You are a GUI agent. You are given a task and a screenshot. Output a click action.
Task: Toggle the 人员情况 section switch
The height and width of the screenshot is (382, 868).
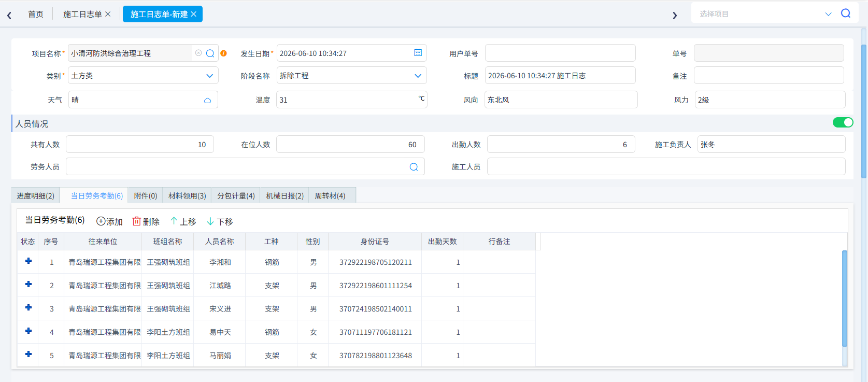coord(843,122)
